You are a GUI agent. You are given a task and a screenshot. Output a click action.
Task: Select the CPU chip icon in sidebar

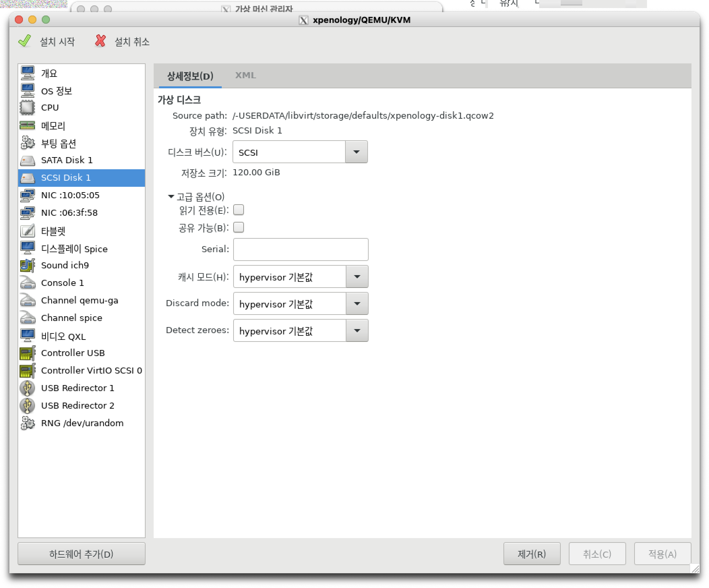coord(27,108)
